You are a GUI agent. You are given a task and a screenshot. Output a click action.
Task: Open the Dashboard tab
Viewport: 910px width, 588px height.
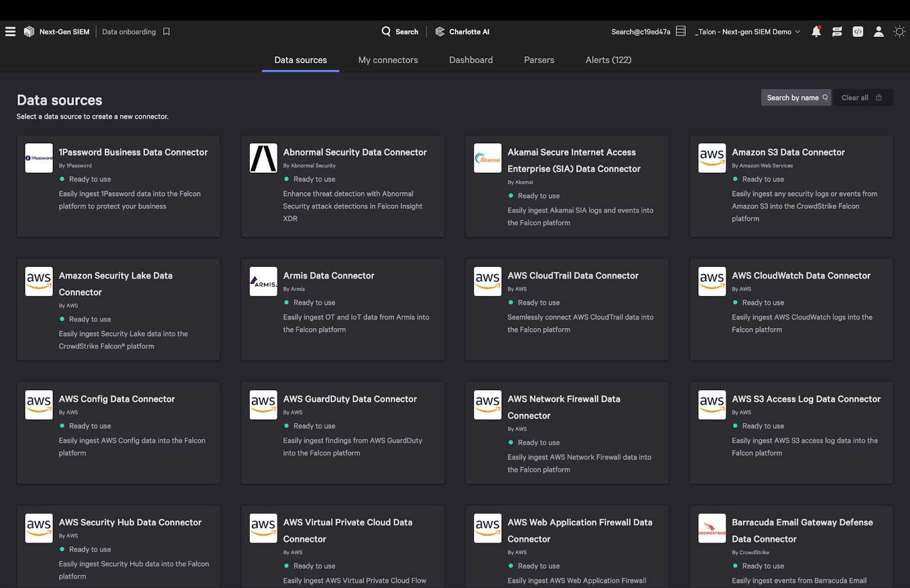(471, 60)
